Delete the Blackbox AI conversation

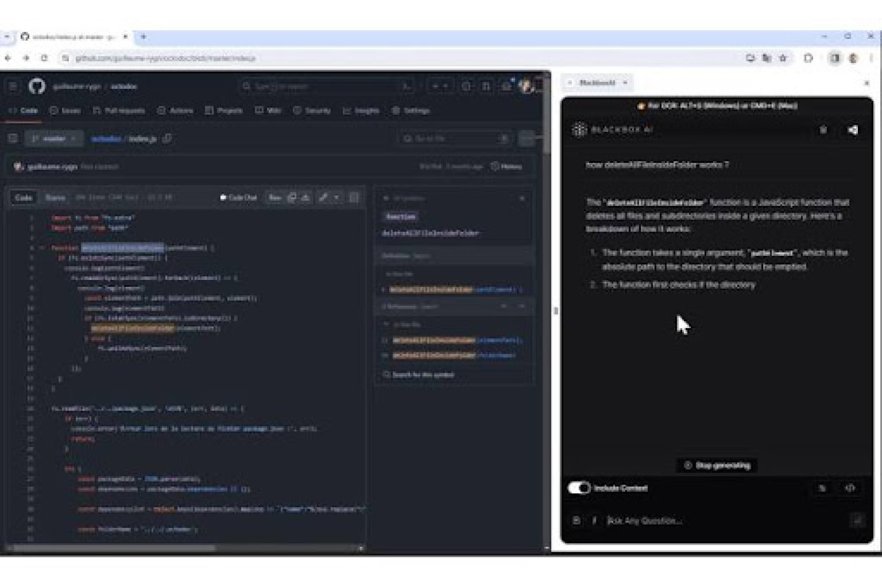coord(823,130)
